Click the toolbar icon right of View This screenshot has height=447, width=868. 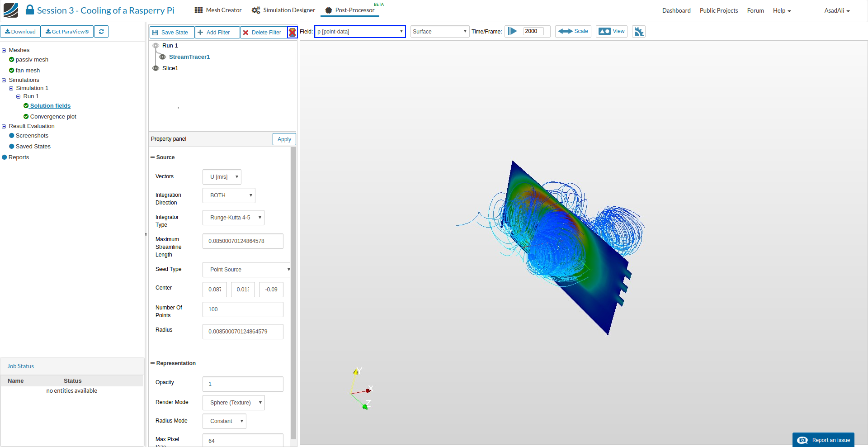click(x=638, y=31)
